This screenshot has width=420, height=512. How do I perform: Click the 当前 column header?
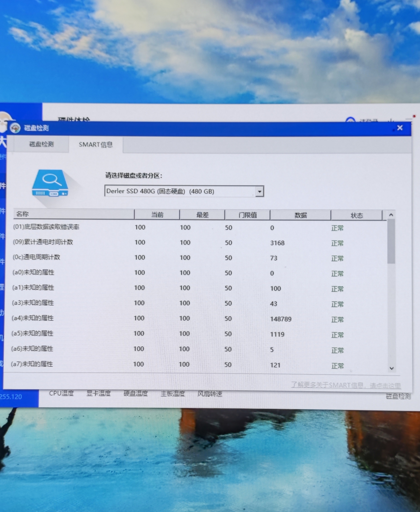(x=157, y=215)
